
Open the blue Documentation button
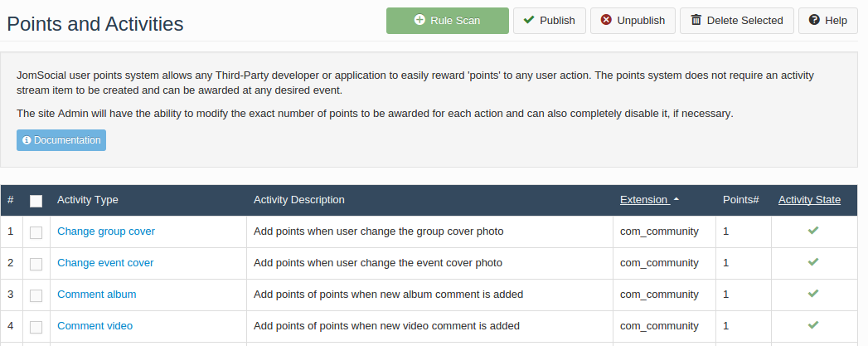[x=61, y=140]
